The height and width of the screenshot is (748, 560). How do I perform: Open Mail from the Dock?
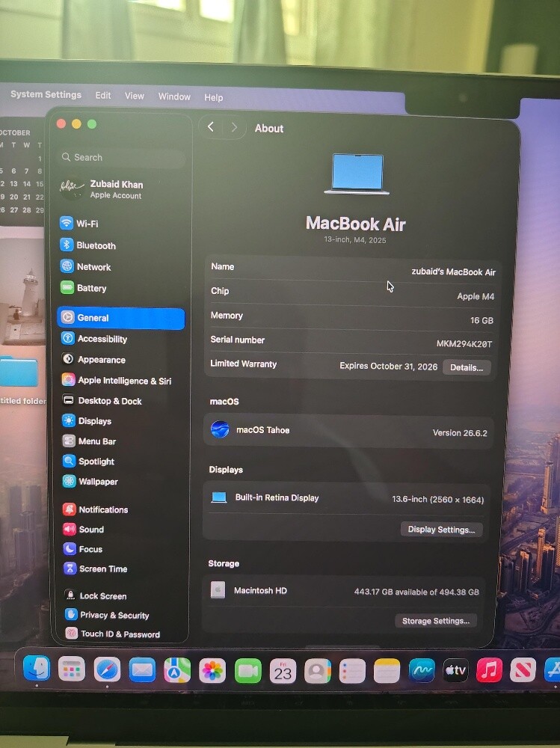(x=142, y=670)
